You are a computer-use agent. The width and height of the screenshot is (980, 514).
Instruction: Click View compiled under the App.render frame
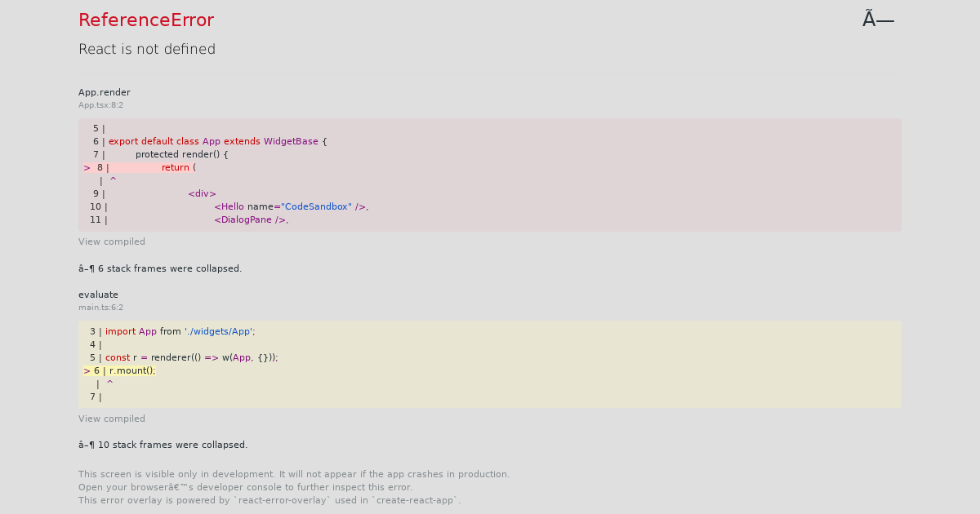coord(111,241)
